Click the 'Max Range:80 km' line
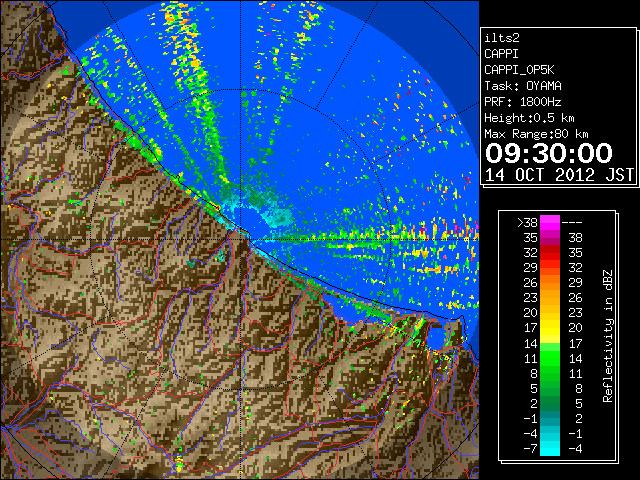The height and width of the screenshot is (480, 640). (x=536, y=134)
